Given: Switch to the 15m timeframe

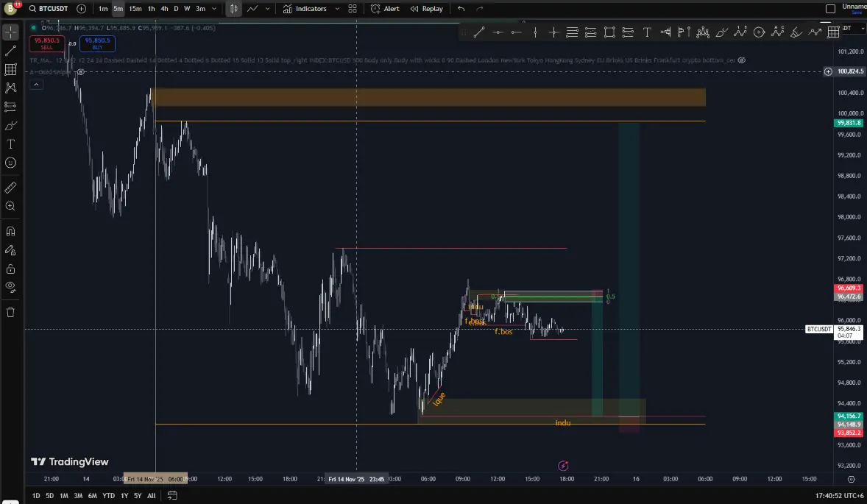Looking at the screenshot, I should [x=135, y=8].
